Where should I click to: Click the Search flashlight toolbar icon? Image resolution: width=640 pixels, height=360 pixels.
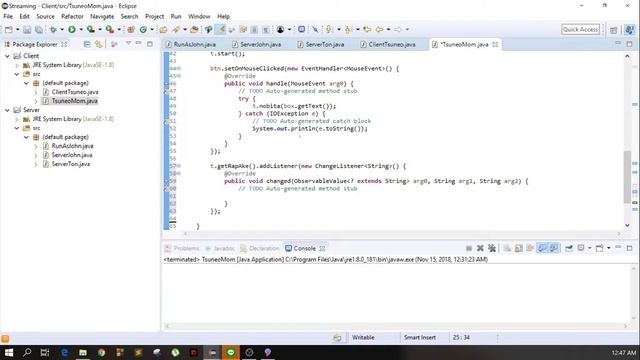point(176,29)
